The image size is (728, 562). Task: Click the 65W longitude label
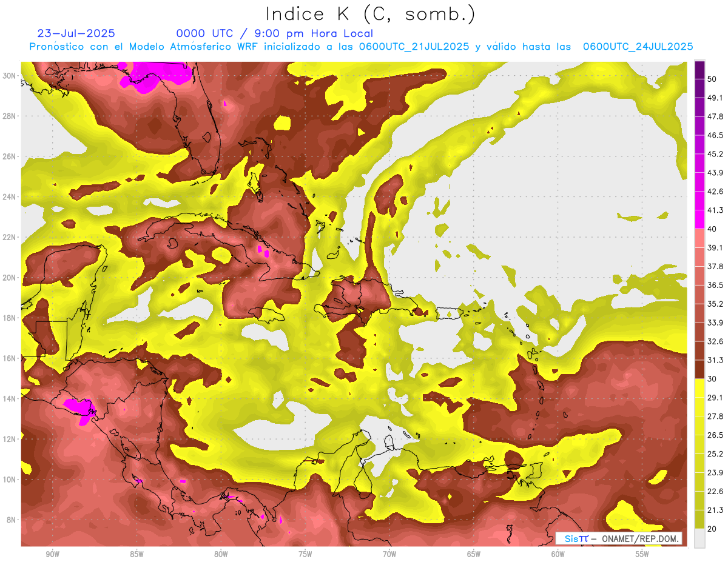474,554
